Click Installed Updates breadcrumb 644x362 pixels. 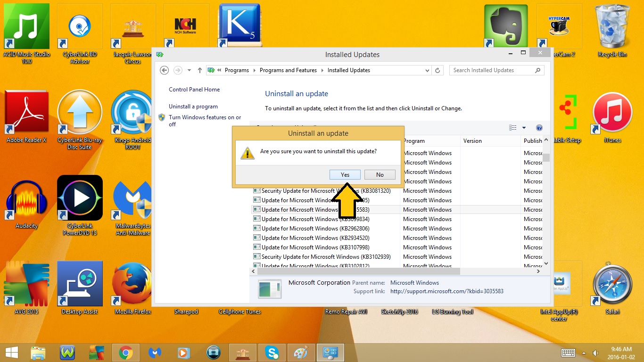(349, 70)
